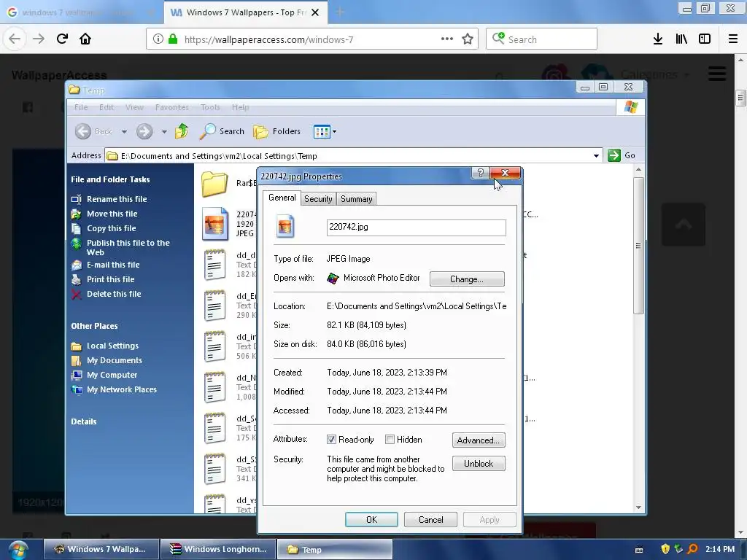747x560 pixels.
Task: Tick the Read-only attribute checkbox
Action: 332,440
